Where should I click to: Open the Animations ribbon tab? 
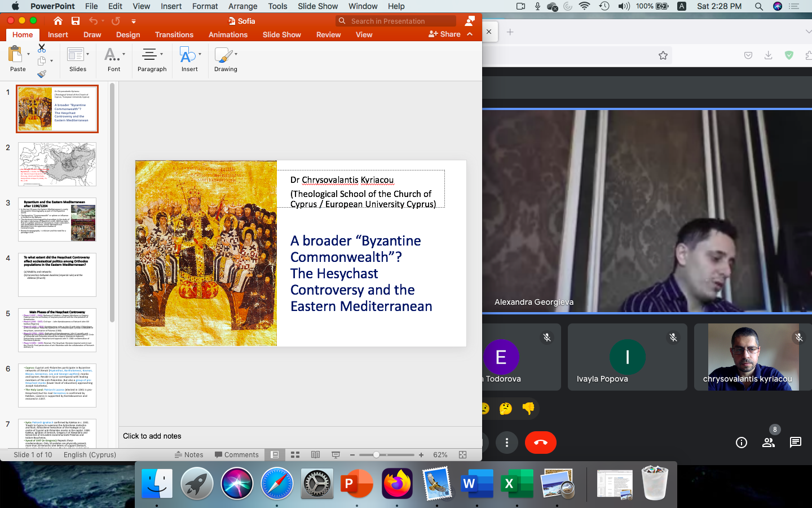(228, 34)
